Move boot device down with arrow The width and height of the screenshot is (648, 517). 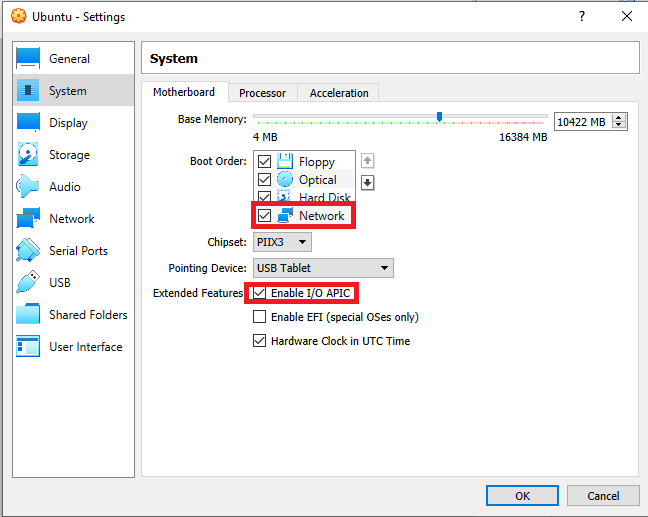point(367,183)
